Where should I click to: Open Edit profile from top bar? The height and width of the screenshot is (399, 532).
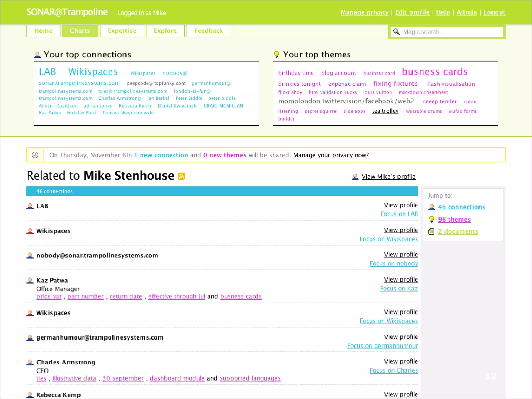click(412, 12)
